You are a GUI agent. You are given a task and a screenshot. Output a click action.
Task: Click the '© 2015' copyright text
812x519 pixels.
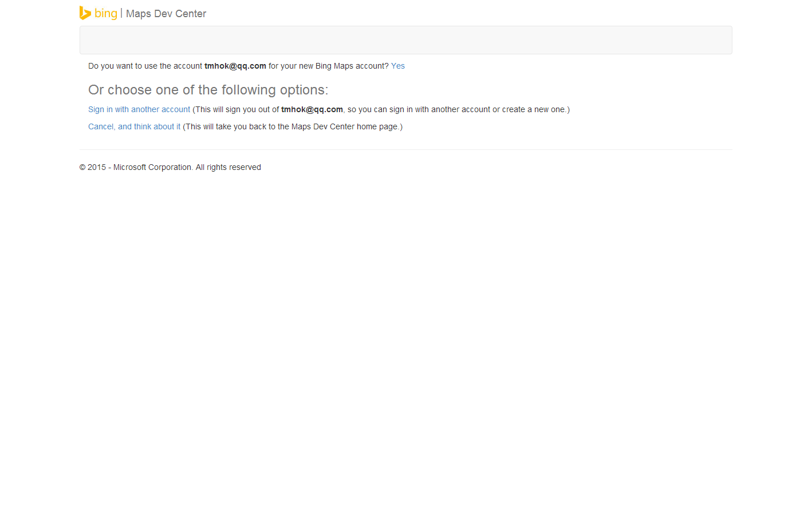(x=93, y=168)
